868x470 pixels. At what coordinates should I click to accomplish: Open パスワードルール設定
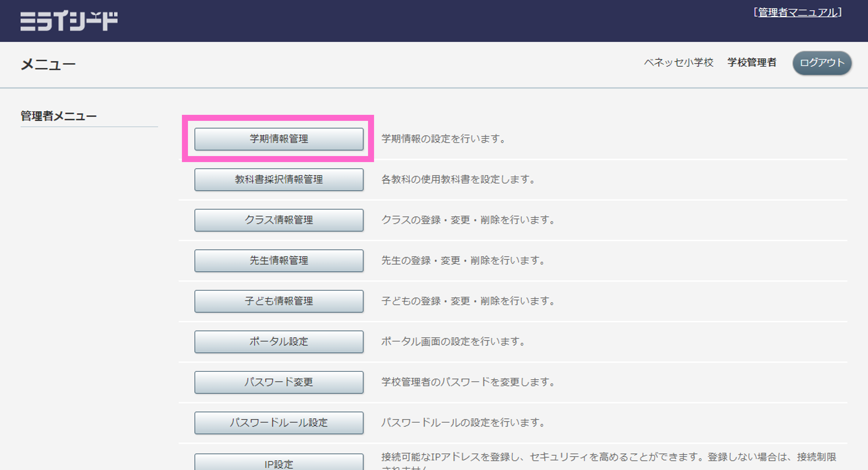point(279,423)
